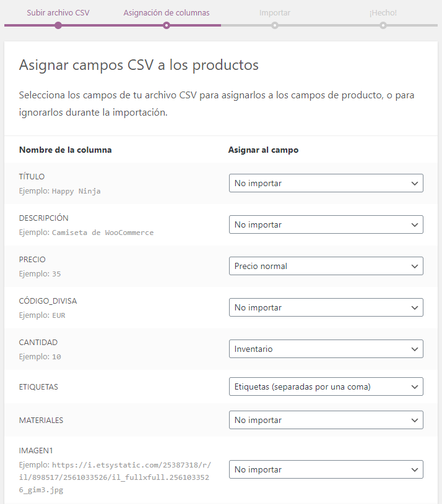Open the TÍTULO field assignment dropdown

click(326, 183)
